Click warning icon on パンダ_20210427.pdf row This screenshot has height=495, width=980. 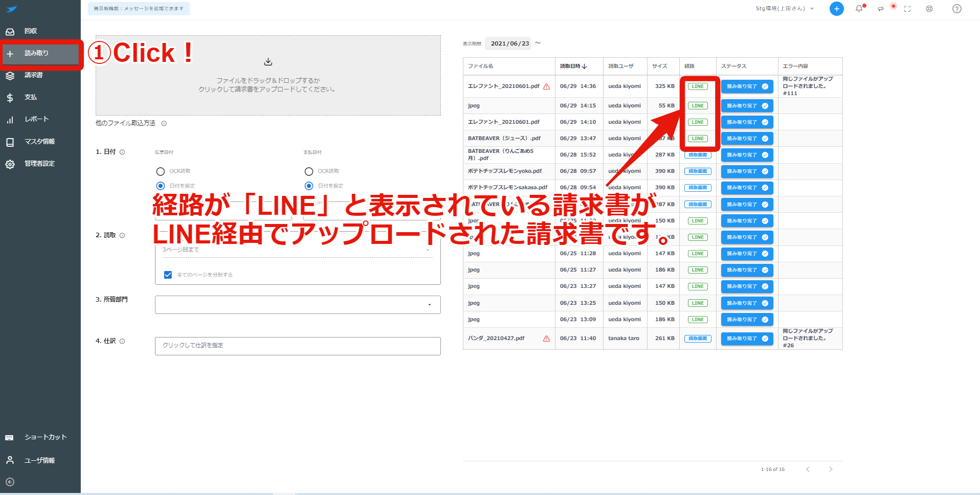click(x=546, y=339)
